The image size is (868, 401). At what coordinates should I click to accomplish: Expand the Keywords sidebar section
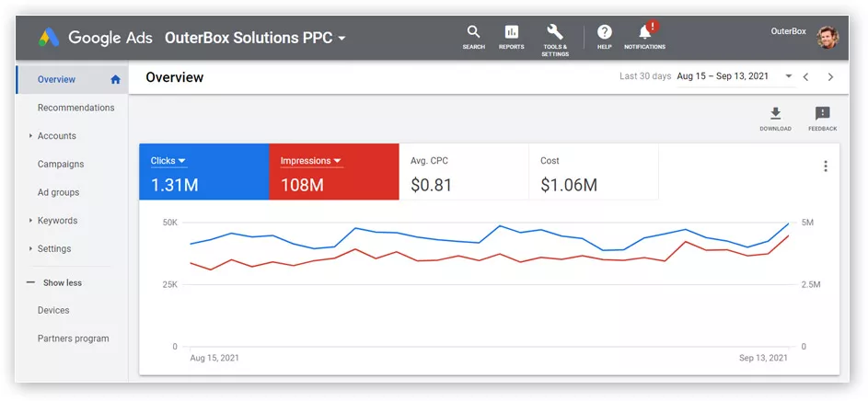(x=30, y=221)
